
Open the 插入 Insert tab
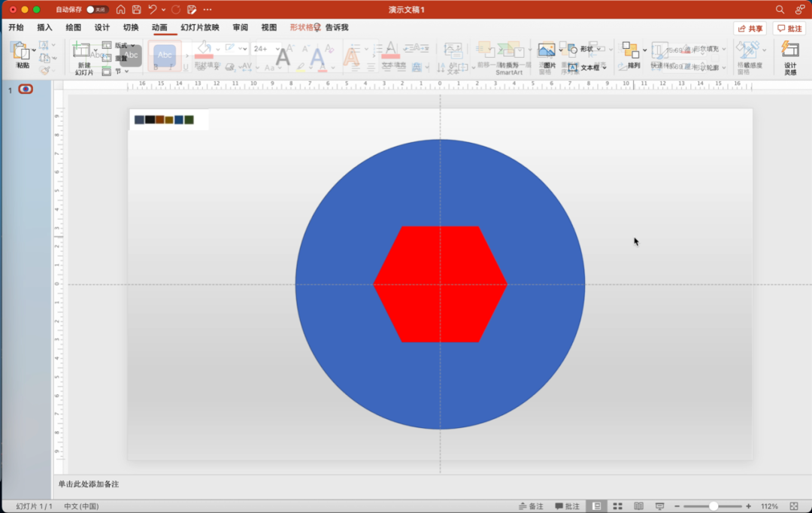45,28
